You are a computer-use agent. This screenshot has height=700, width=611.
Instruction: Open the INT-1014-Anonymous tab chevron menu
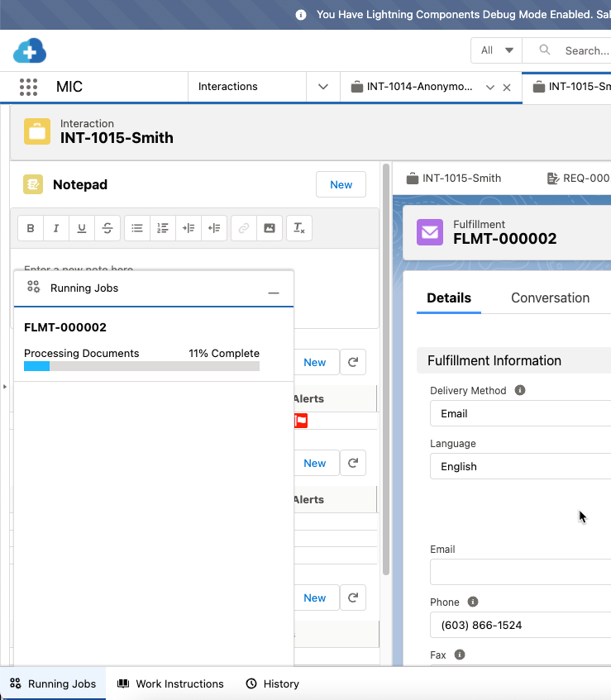coord(490,87)
